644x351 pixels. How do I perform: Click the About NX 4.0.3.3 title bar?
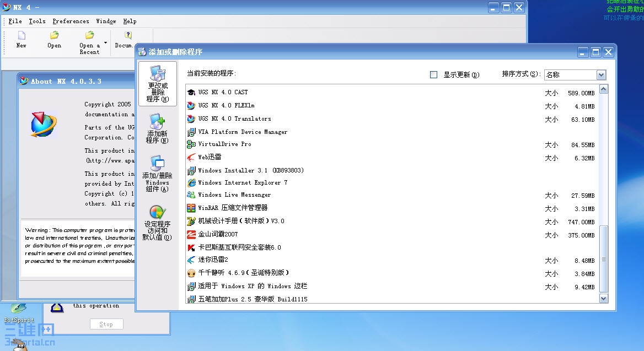[77, 82]
